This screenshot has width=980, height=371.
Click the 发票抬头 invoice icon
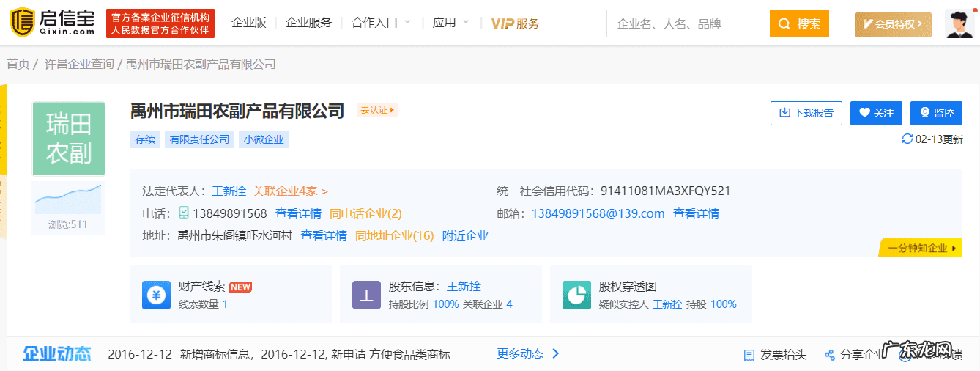tap(749, 355)
